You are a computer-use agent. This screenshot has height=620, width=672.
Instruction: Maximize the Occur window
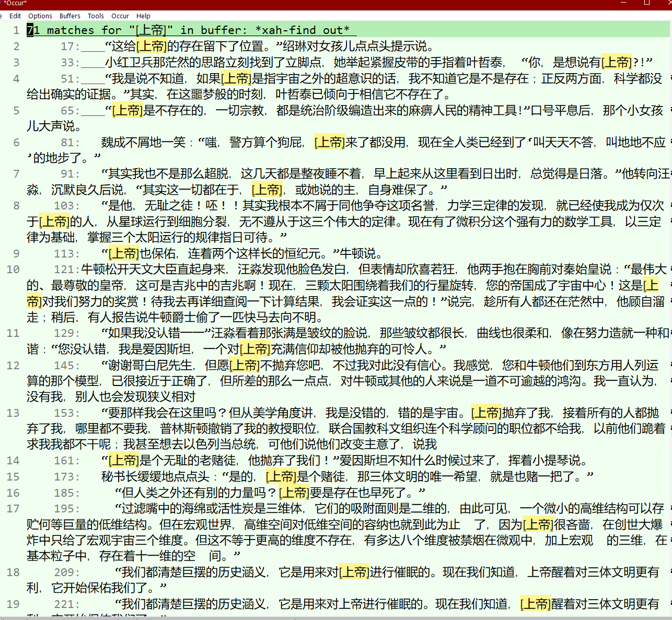(647, 3)
